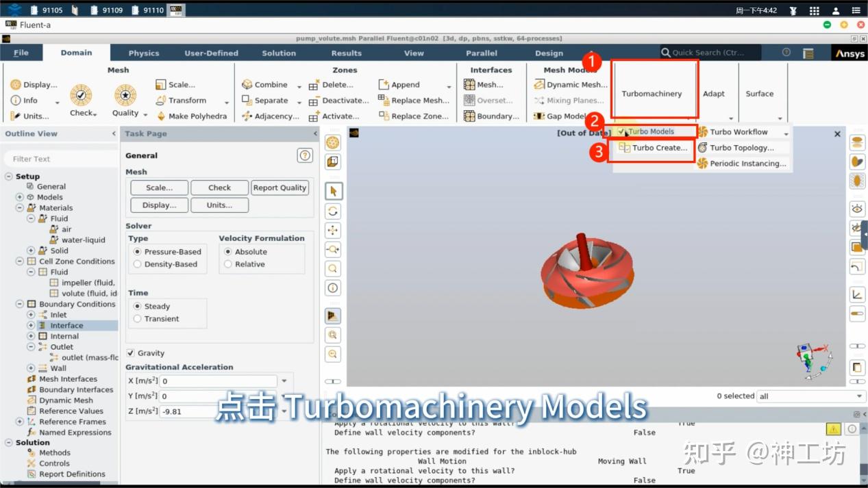
Task: Click the Turbo Create option
Action: click(653, 148)
